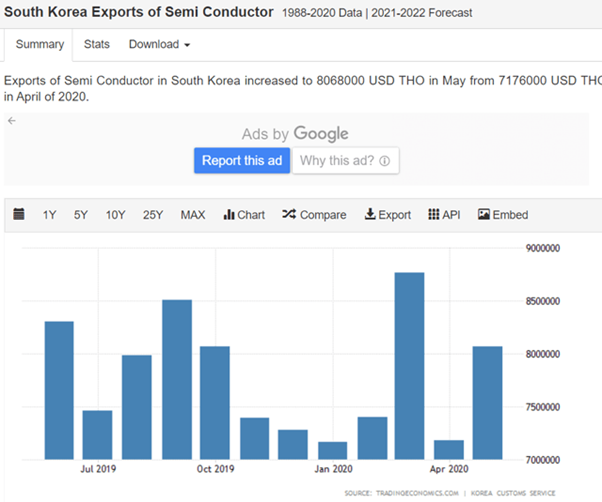Click the 1988-2020 Data forecast subtitle

click(x=377, y=13)
